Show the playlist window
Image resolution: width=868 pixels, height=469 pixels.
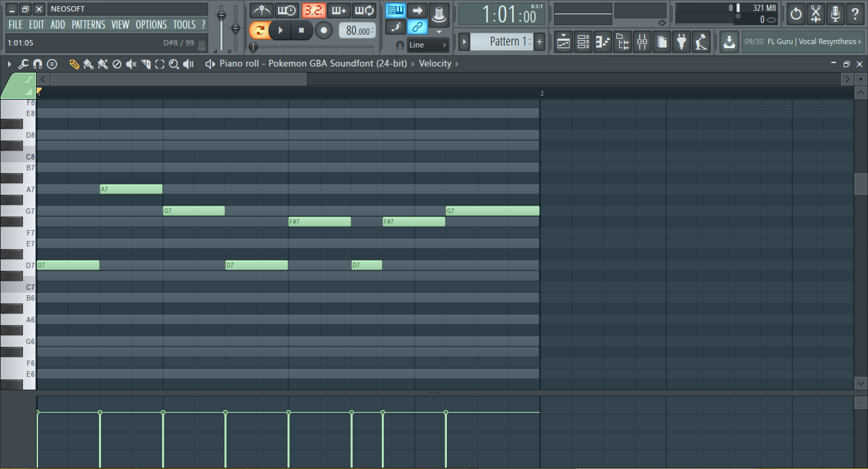click(x=564, y=42)
